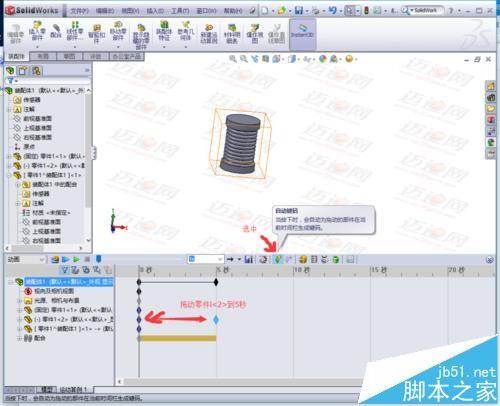
Task: Expand 配合 in the motion study tree
Action: (x=20, y=338)
